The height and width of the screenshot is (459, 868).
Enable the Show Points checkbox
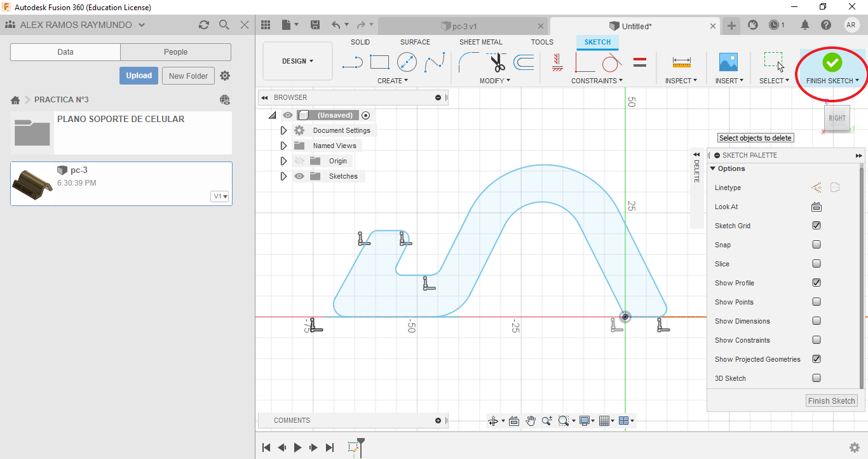coord(817,302)
